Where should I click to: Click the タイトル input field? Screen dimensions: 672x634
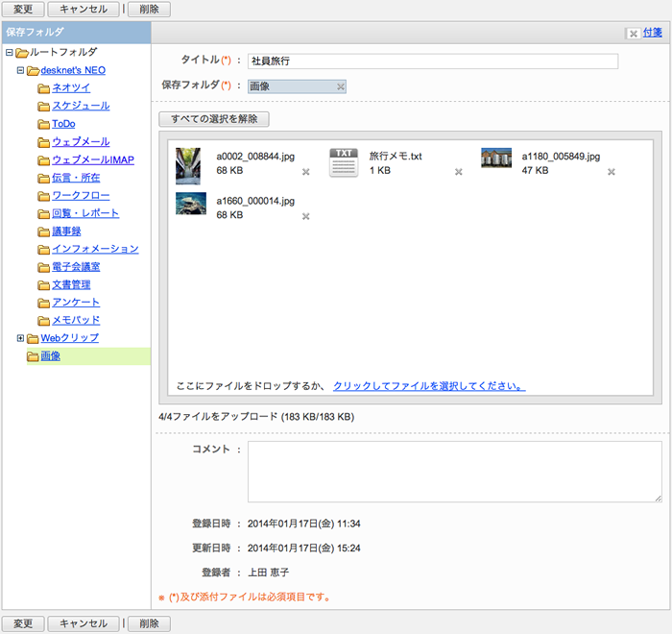tap(433, 61)
